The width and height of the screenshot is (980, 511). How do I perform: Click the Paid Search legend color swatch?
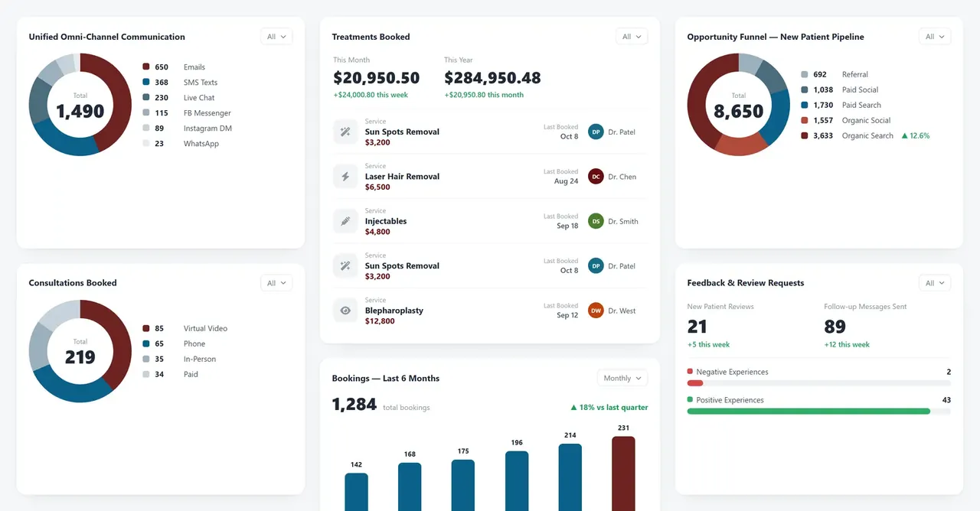pyautogui.click(x=805, y=105)
